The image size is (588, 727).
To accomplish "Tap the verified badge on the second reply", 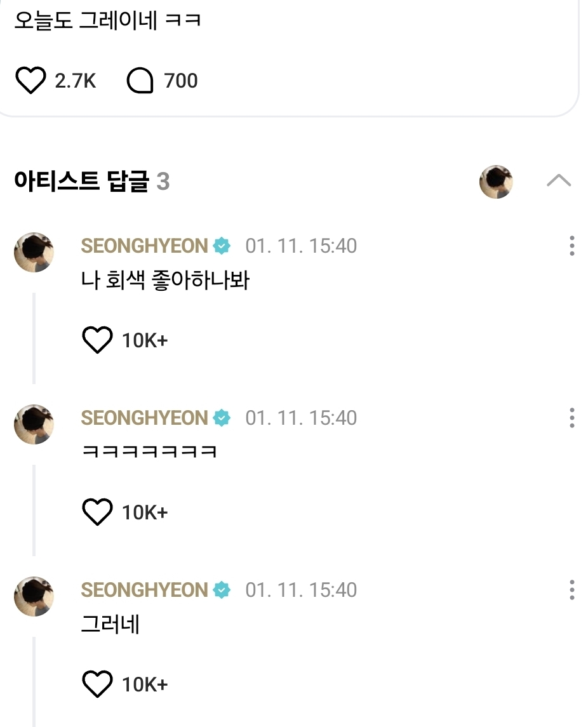I will pos(222,418).
